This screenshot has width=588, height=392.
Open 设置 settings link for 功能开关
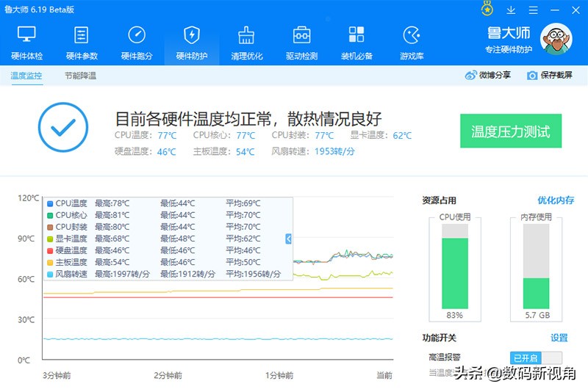559,338
